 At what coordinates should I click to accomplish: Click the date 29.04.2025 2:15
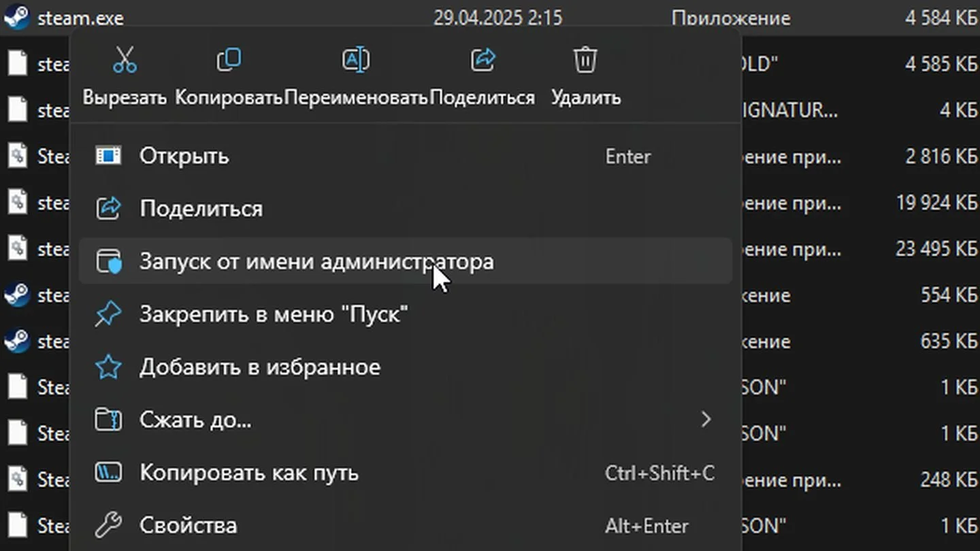(498, 18)
